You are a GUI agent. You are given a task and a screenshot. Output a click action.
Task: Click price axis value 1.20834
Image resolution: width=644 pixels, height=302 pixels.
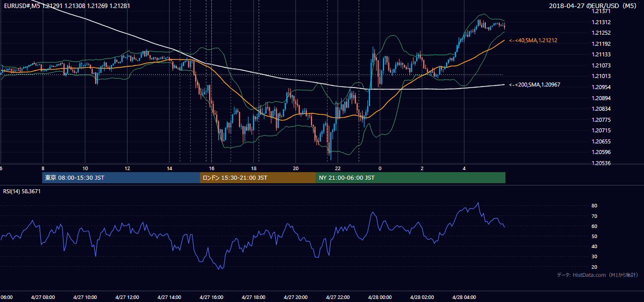(x=602, y=109)
